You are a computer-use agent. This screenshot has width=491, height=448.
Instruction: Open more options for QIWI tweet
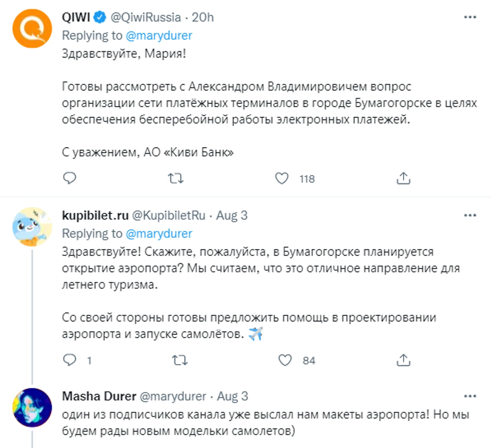470,17
